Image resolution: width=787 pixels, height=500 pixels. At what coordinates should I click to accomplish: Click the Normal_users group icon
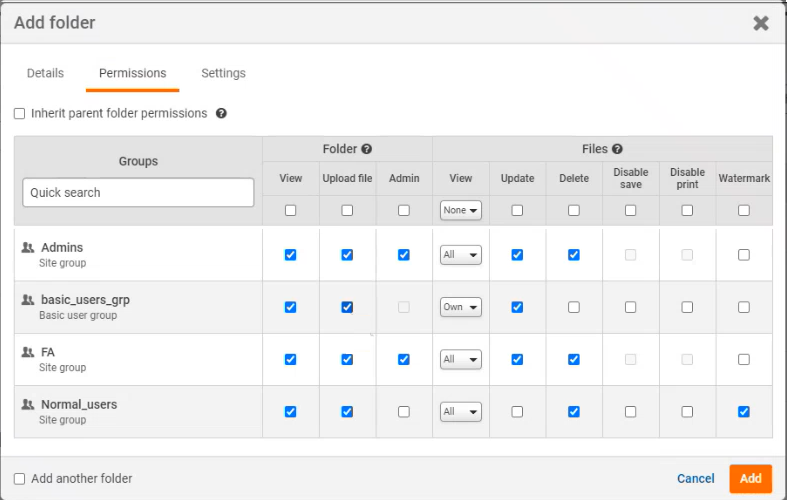tap(28, 405)
